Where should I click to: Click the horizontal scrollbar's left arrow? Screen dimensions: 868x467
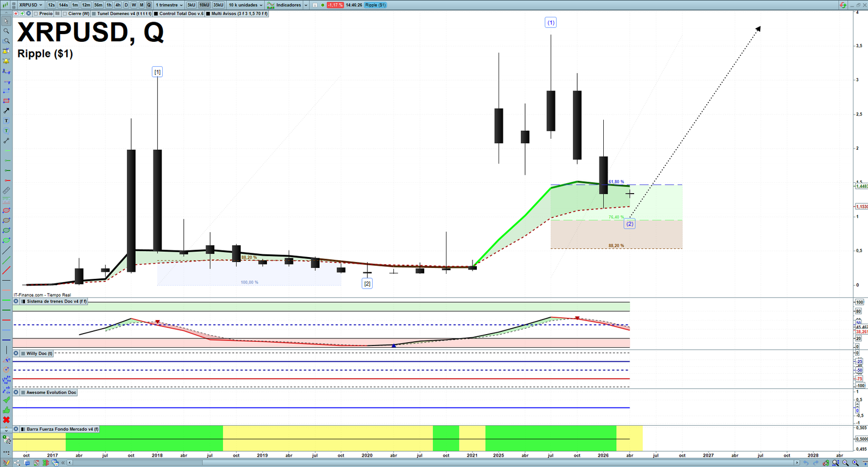(71, 463)
